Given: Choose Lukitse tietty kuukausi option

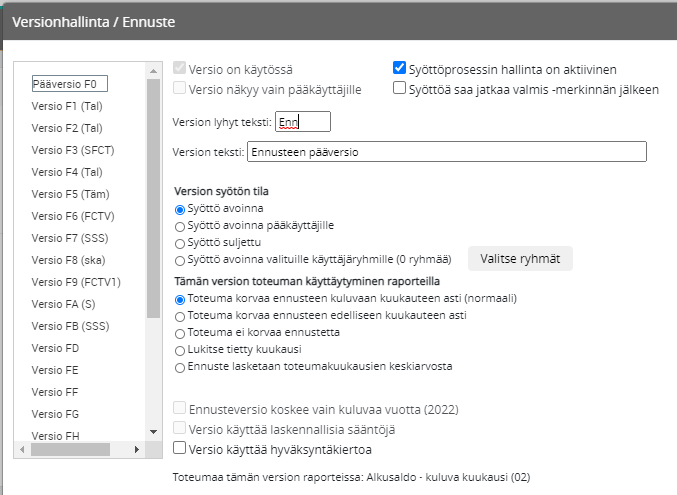Looking at the screenshot, I should [x=180, y=349].
